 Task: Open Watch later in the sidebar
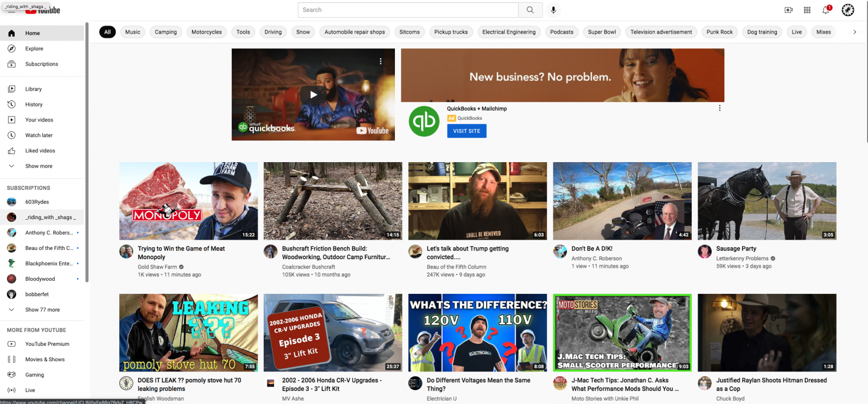coord(39,136)
